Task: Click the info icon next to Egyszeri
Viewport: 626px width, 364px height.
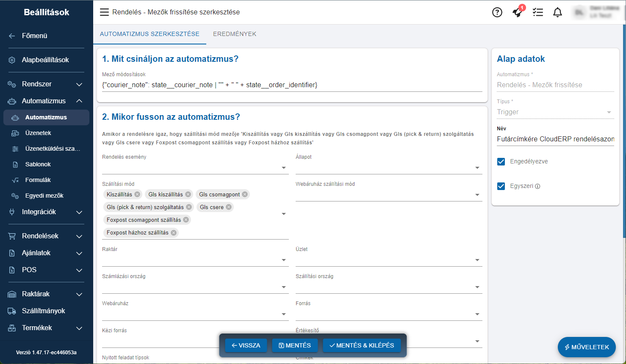Action: pos(537,186)
